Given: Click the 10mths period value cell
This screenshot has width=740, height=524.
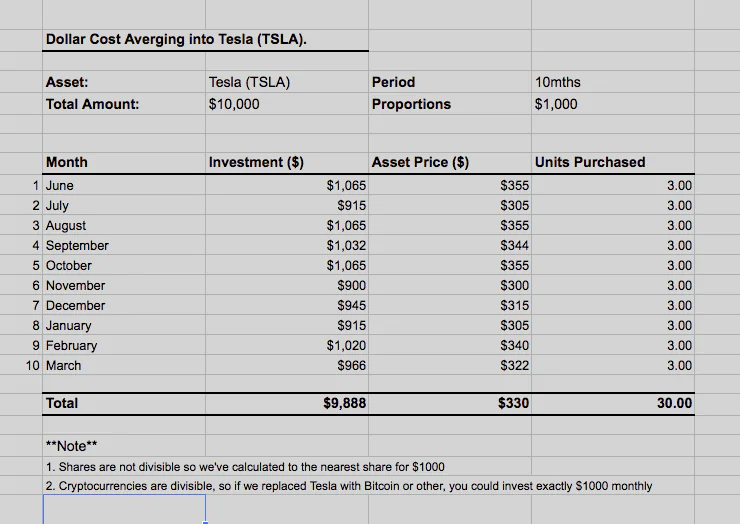Looking at the screenshot, I should coord(613,82).
